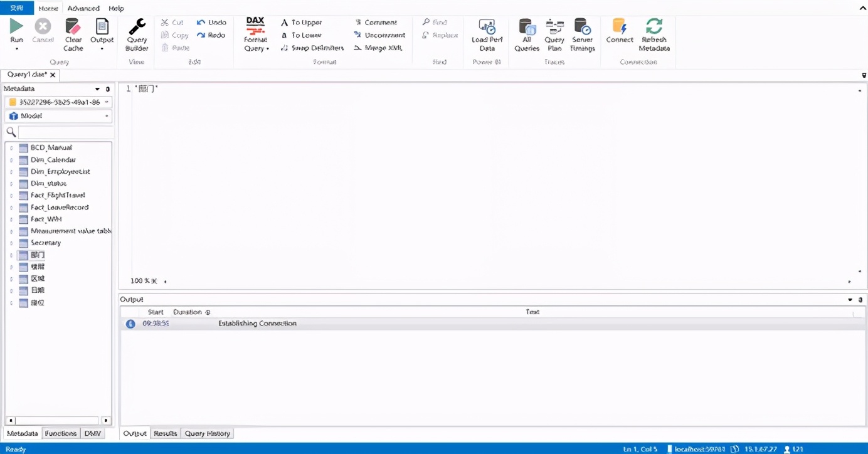
Task: Click the Undo button
Action: coord(211,23)
